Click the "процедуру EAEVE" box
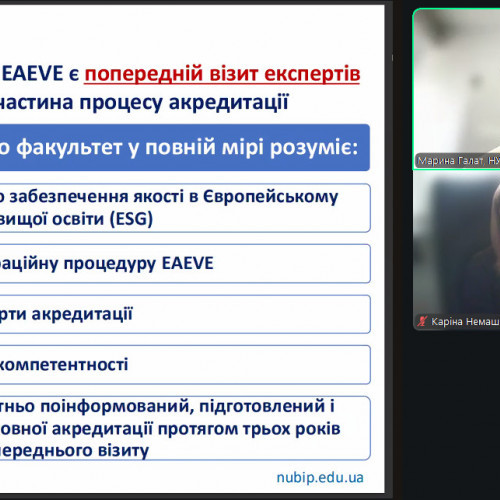This screenshot has height=500, width=500. point(185,264)
